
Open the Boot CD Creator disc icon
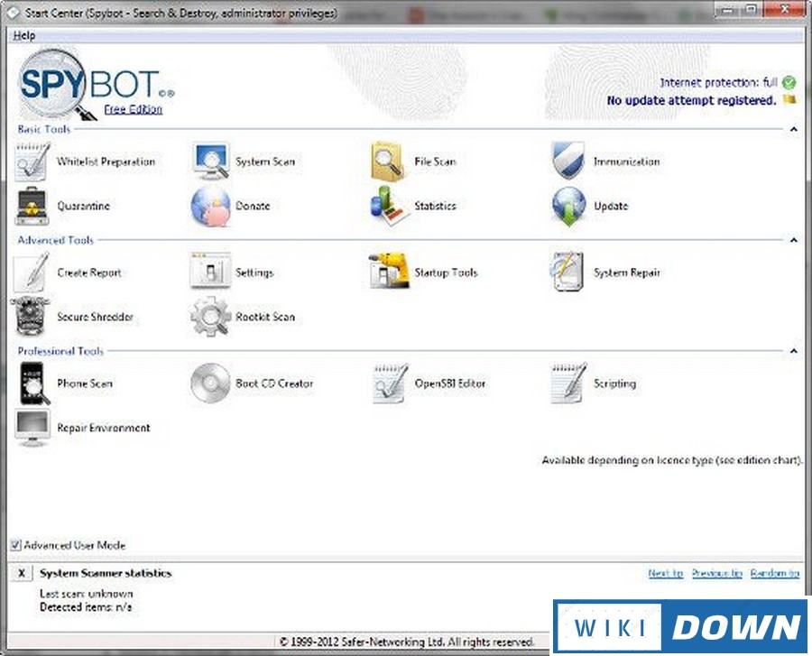coord(210,383)
